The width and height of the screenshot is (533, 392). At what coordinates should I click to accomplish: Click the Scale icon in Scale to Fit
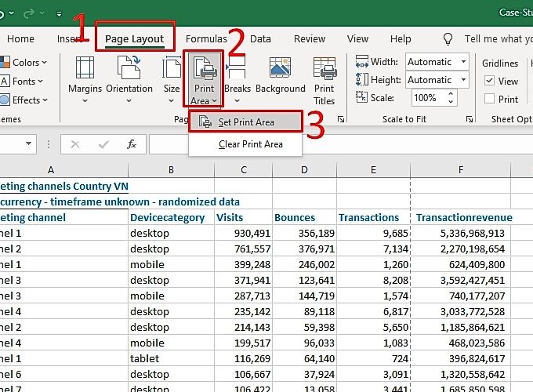coord(361,97)
